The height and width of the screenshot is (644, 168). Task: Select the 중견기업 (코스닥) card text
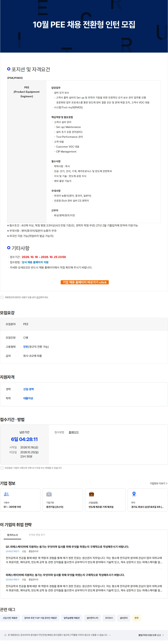(55, 507)
